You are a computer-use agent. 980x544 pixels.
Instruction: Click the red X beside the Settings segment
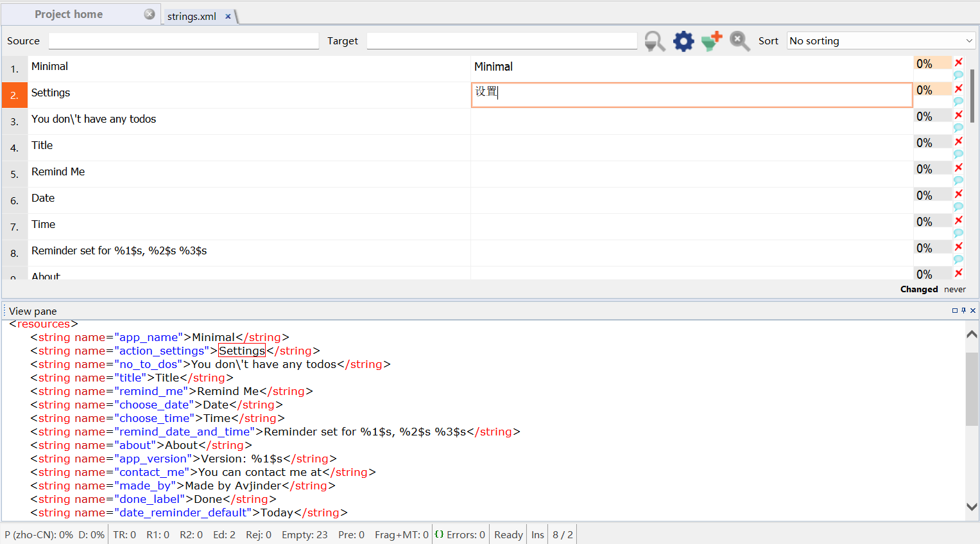959,89
